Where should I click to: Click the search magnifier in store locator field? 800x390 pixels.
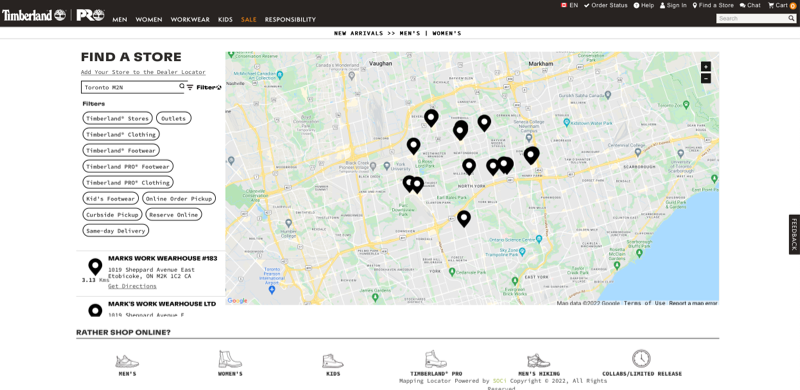coord(182,87)
